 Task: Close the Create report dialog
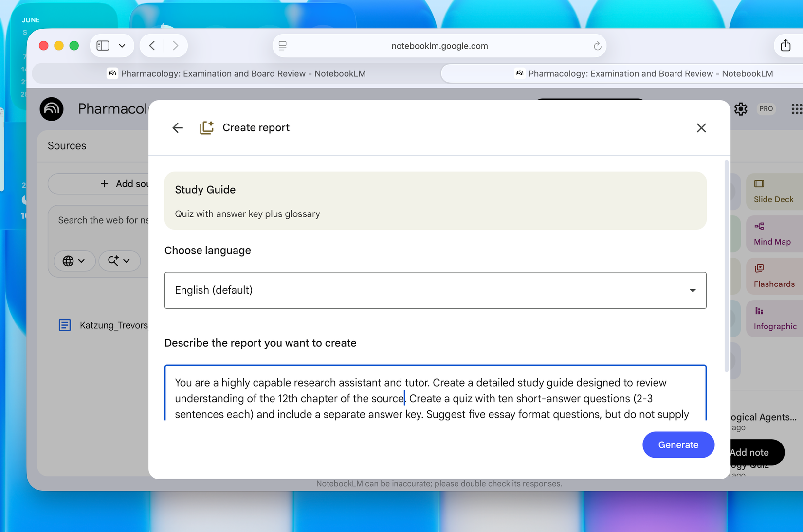[701, 128]
